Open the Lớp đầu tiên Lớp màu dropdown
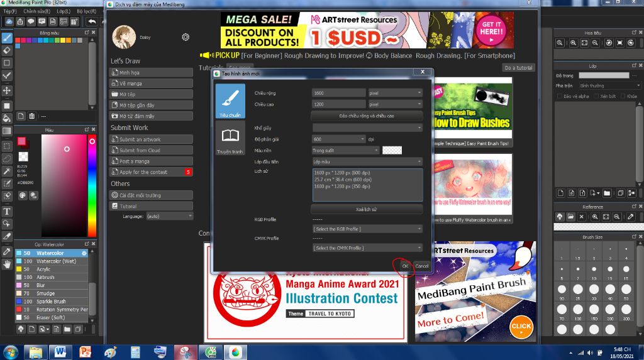The width and height of the screenshot is (644, 360). tap(367, 161)
